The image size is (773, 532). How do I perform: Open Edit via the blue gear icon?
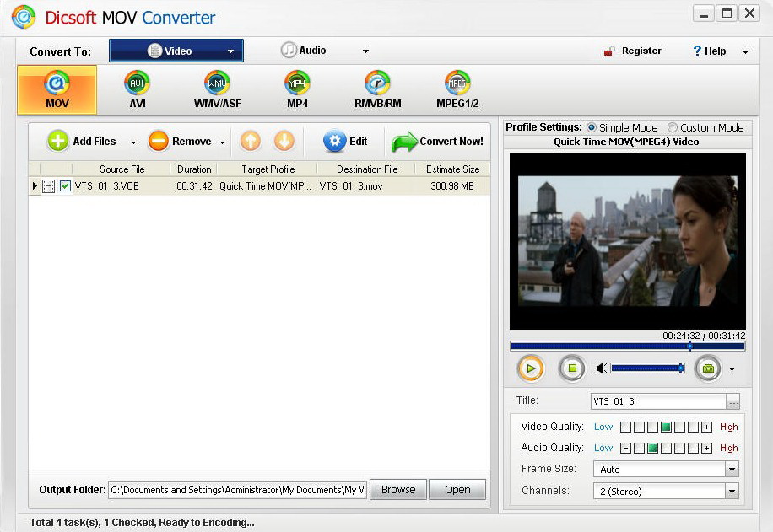point(334,142)
